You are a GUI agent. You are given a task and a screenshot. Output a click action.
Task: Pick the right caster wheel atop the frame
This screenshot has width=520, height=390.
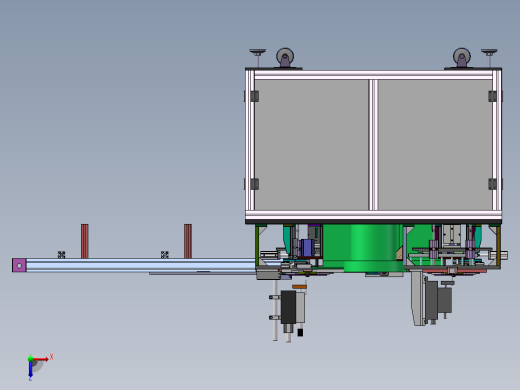[x=462, y=57]
